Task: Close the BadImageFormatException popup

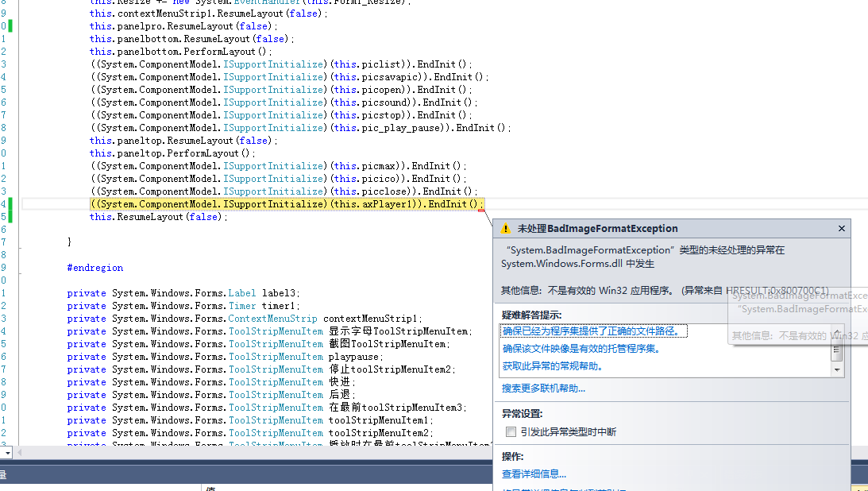Action: pyautogui.click(x=841, y=229)
